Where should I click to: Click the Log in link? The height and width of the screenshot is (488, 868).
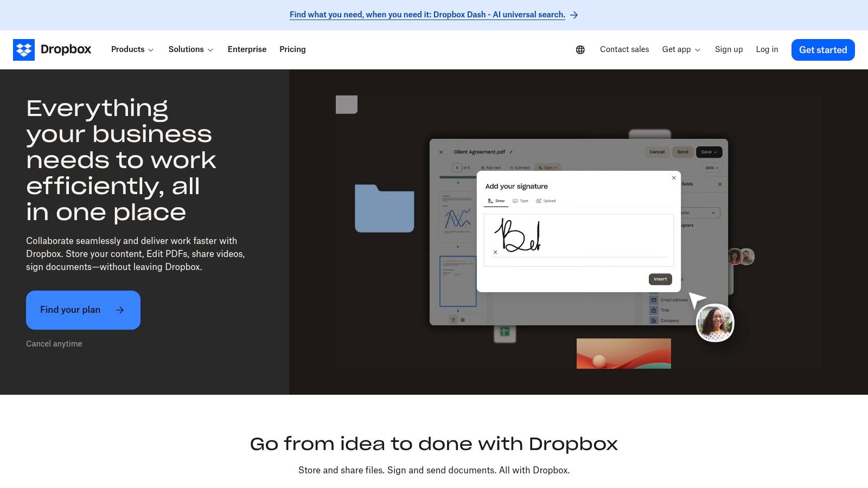[767, 50]
